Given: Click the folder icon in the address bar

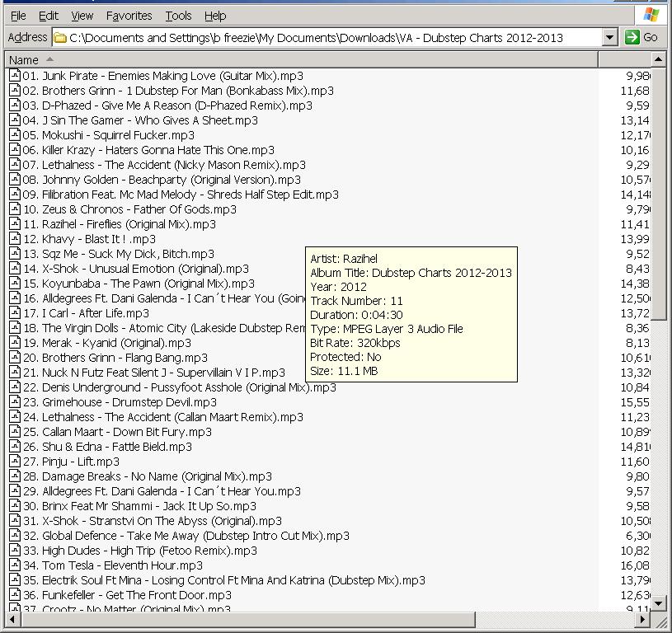Looking at the screenshot, I should point(60,37).
